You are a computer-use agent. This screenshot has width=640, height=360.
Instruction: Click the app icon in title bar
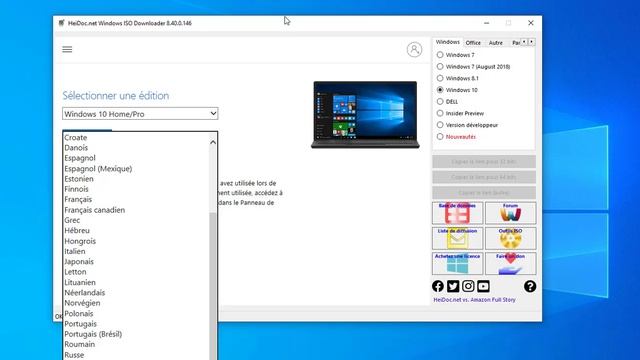(61, 23)
